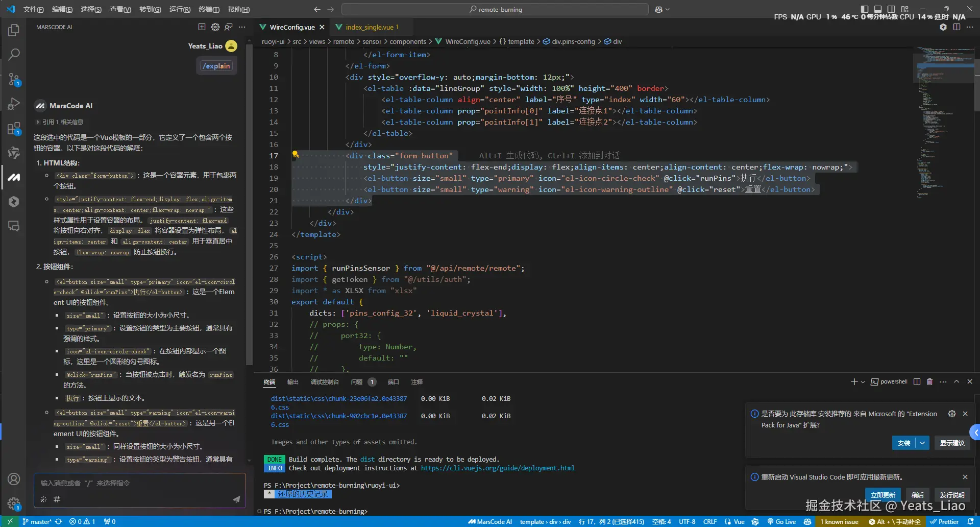Open the new terminal profile dropdown arrow
Viewport: 980px width, 527px height.
[x=863, y=382]
